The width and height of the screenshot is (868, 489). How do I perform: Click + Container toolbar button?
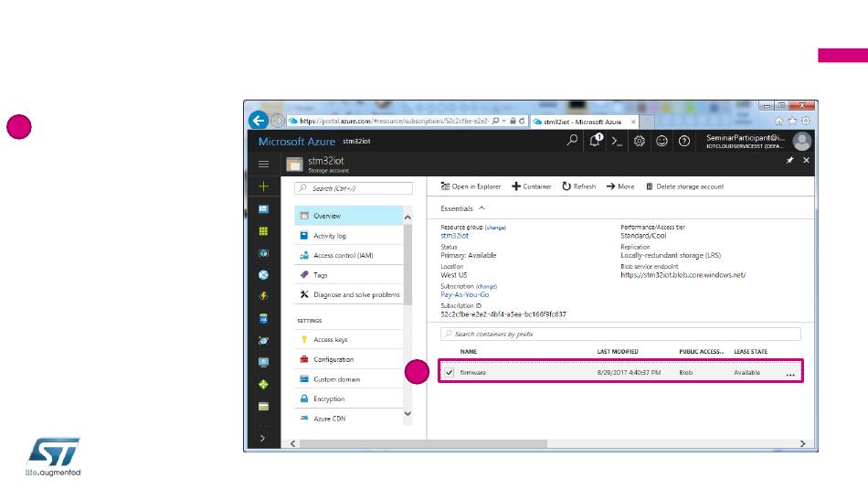[532, 186]
